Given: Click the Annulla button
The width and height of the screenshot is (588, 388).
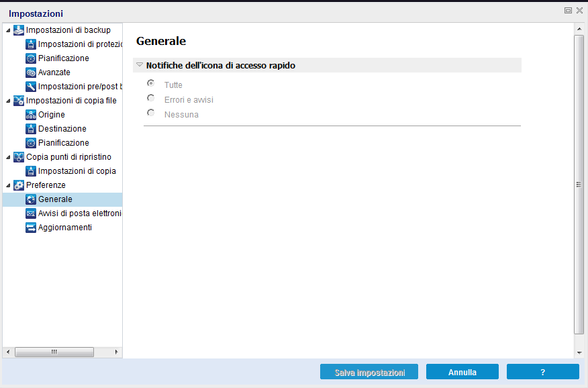Looking at the screenshot, I should pyautogui.click(x=462, y=372).
